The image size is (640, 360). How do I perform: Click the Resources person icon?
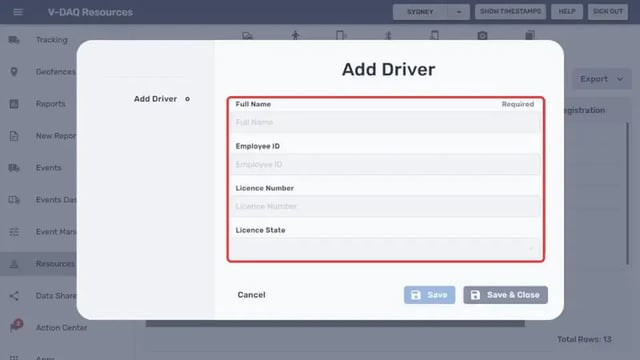point(14,264)
